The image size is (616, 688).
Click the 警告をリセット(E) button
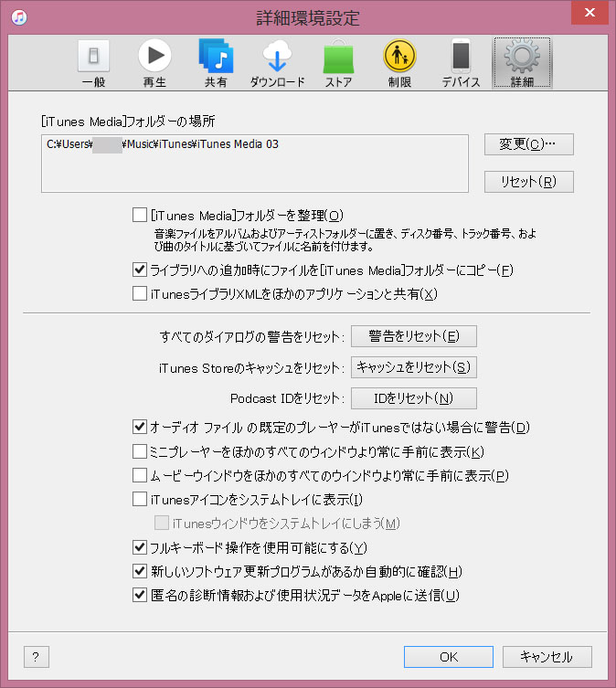tap(414, 336)
